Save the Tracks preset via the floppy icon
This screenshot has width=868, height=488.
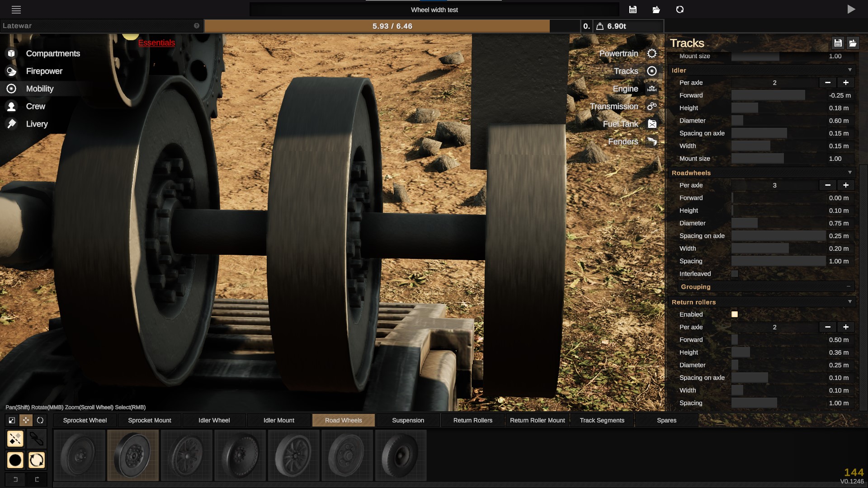838,43
